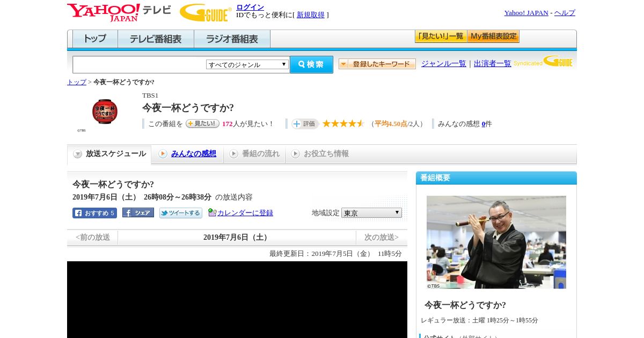Click the 見たい! add button
This screenshot has height=338, width=644.
pyautogui.click(x=202, y=123)
